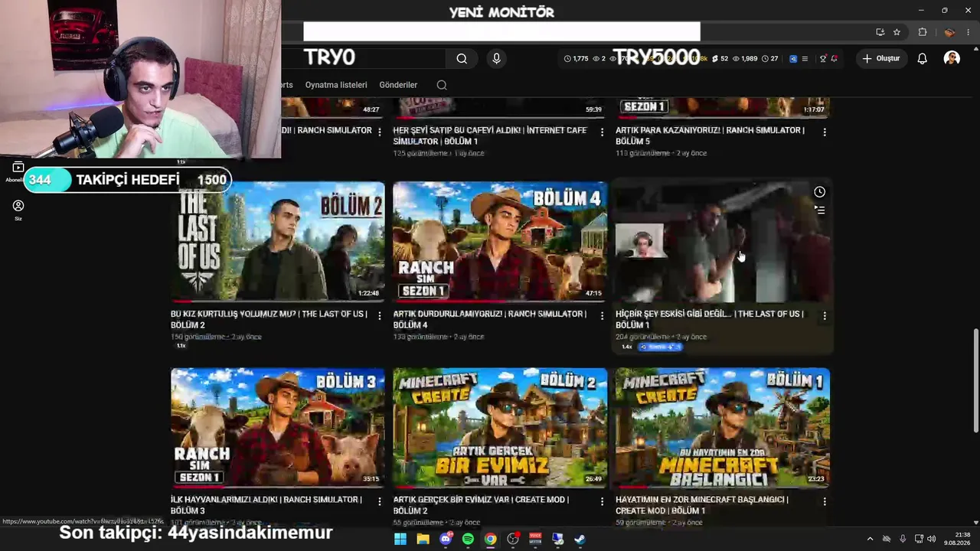Open options for 'Artık Durdurulamıyoruz' Ranch Simulator video

[x=602, y=315]
